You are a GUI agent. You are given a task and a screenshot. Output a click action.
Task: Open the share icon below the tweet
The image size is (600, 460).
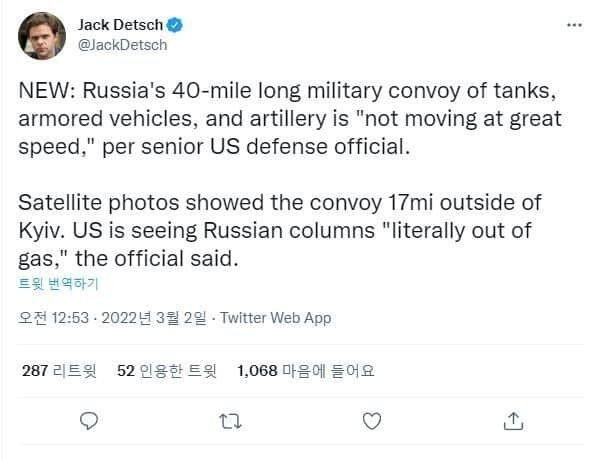coord(513,421)
